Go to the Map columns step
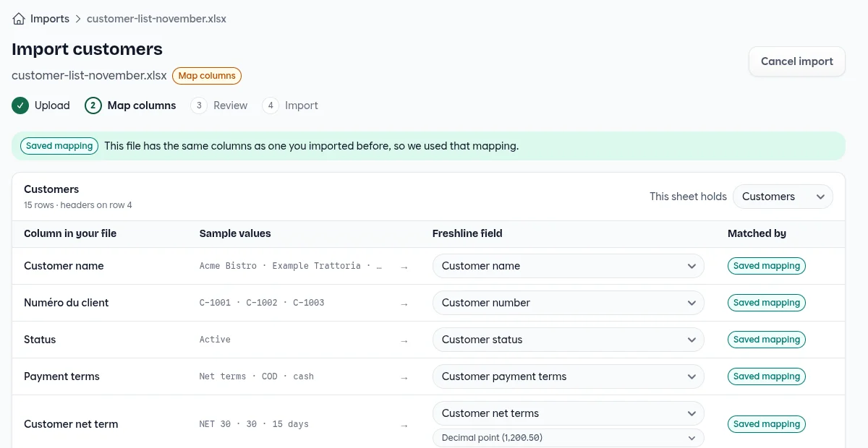The image size is (868, 448). pyautogui.click(x=130, y=105)
